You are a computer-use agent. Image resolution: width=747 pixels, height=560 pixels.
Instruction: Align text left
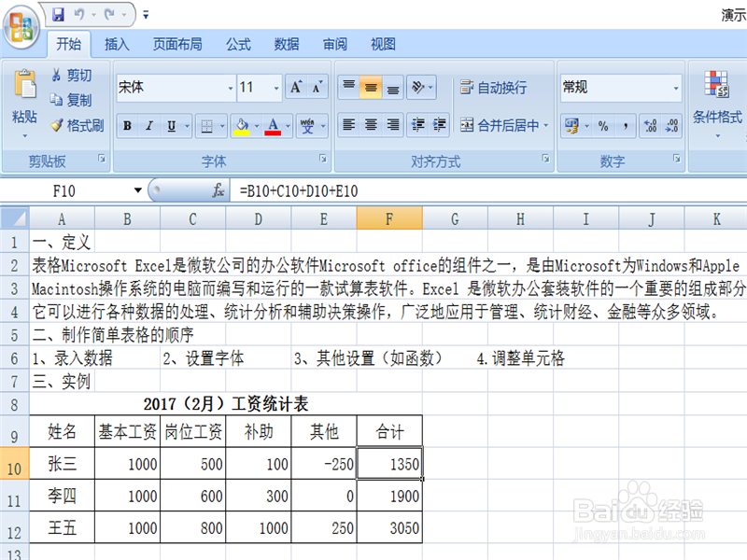[x=349, y=125]
